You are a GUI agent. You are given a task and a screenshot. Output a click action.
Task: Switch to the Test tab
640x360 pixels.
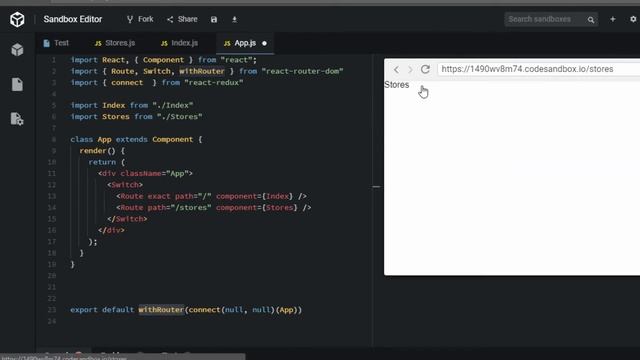pyautogui.click(x=56, y=43)
